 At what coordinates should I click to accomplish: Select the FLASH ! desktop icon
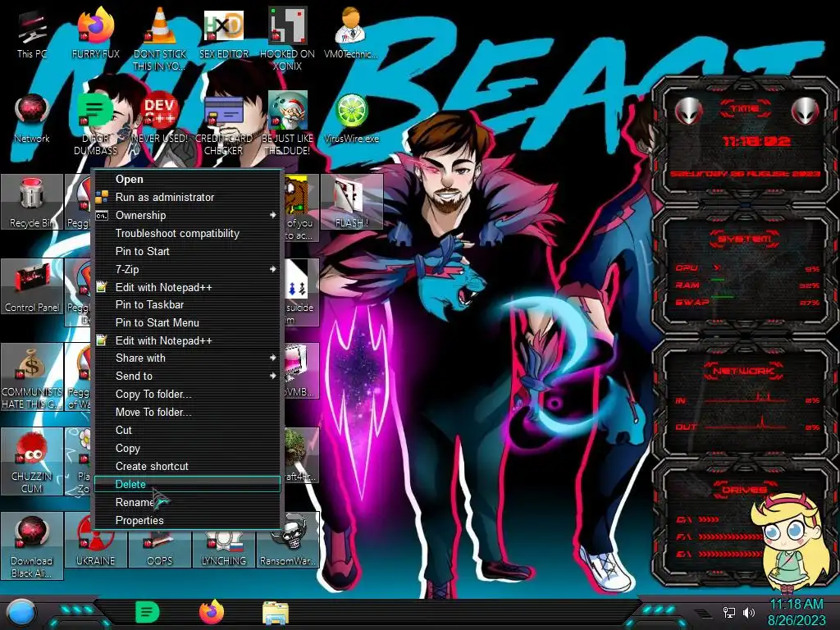click(x=351, y=203)
